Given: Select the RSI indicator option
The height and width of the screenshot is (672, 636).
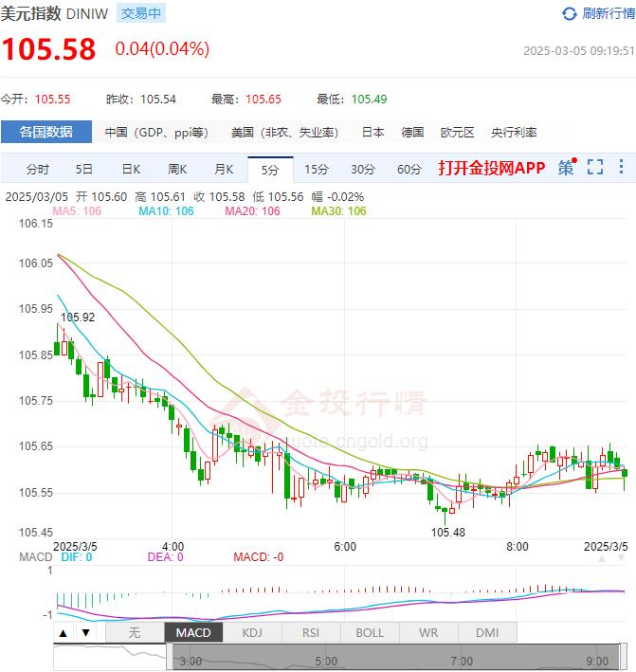Looking at the screenshot, I should (311, 632).
